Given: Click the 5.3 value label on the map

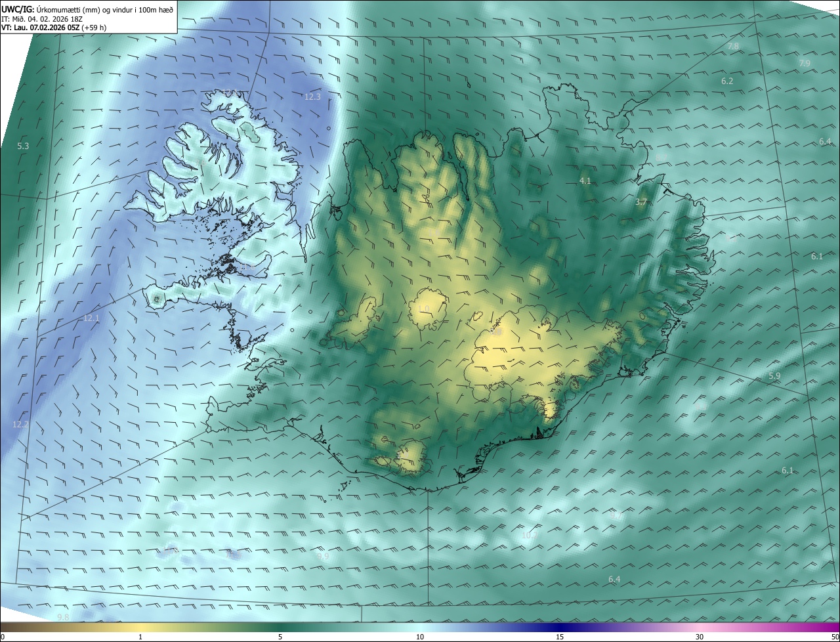Looking at the screenshot, I should pyautogui.click(x=23, y=146).
